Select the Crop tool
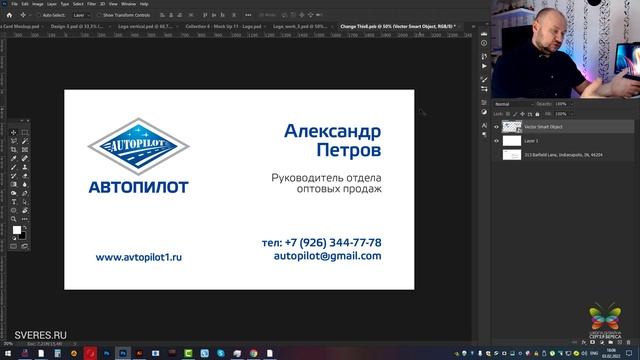 pos(13,150)
